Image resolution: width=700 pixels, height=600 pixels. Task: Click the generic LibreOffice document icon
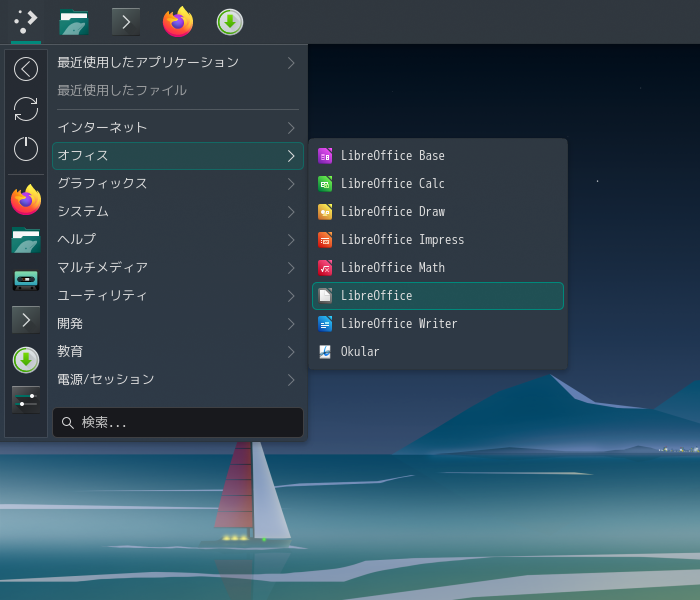click(325, 296)
